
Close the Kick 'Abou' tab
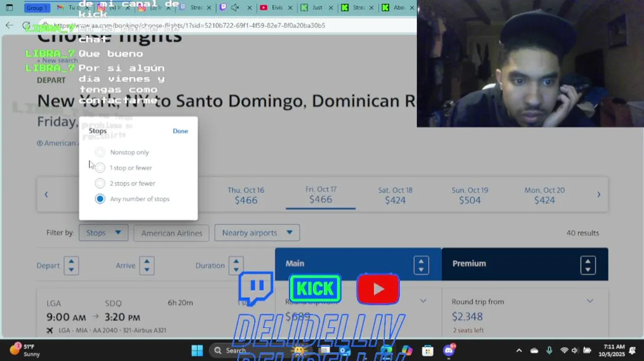[411, 8]
